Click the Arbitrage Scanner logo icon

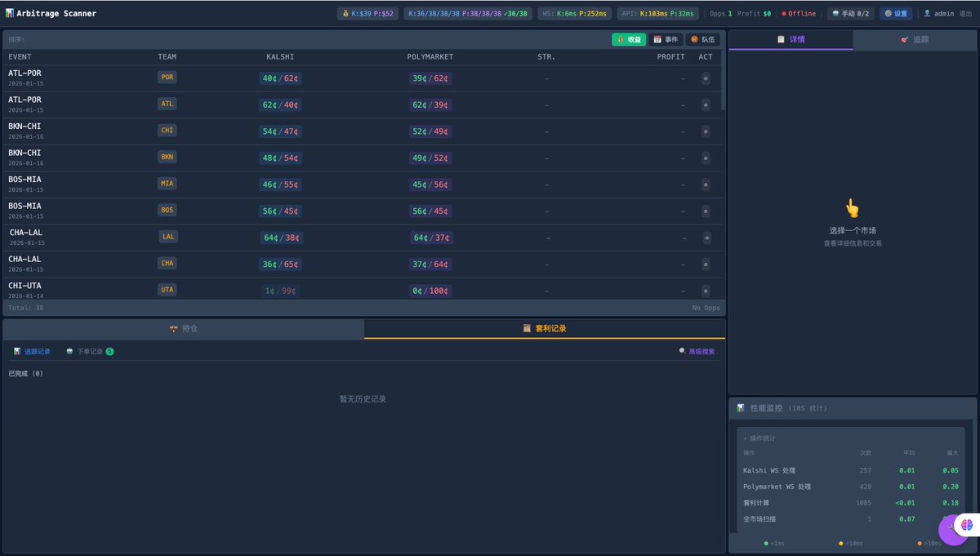pos(9,13)
